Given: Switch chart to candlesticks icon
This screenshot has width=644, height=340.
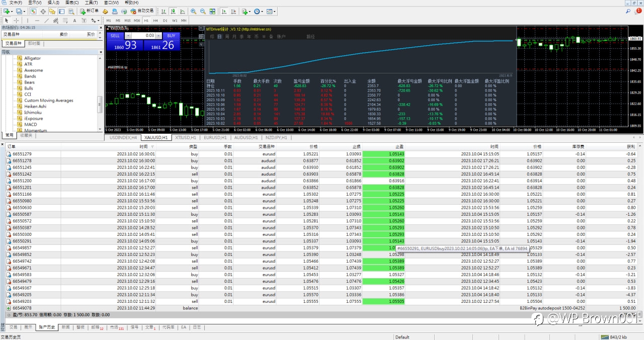Looking at the screenshot, I should 173,11.
